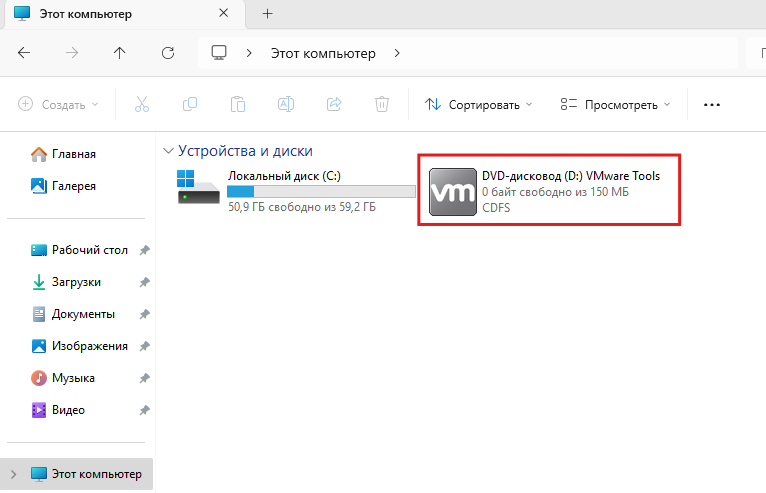This screenshot has height=493, width=766.
Task: Click the Rename icon in toolbar
Action: (285, 104)
